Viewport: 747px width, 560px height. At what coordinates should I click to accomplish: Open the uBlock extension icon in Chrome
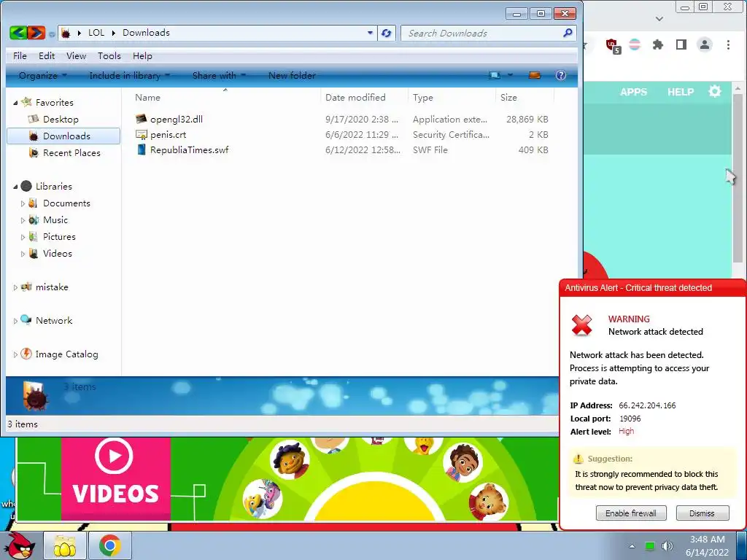[613, 46]
